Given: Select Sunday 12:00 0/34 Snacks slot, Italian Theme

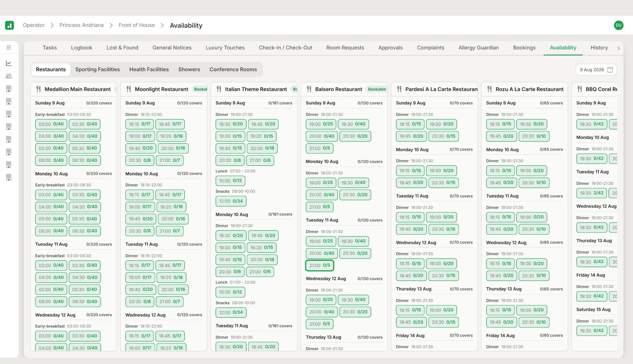Looking at the screenshot, I should [x=231, y=201].
